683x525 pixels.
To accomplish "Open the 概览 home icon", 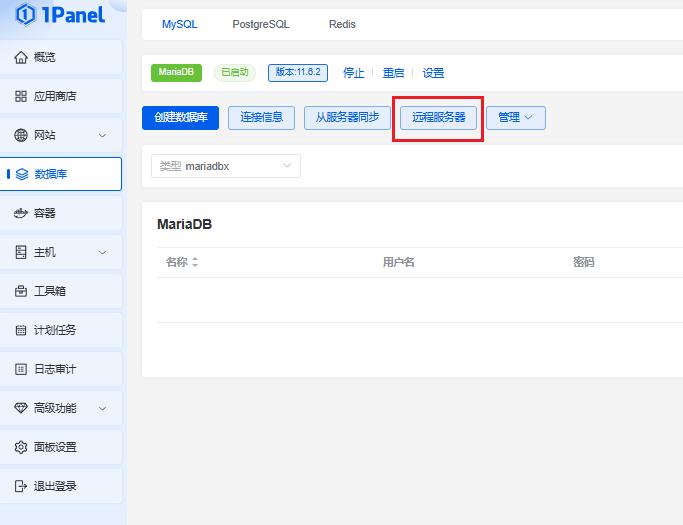I will pos(21,57).
